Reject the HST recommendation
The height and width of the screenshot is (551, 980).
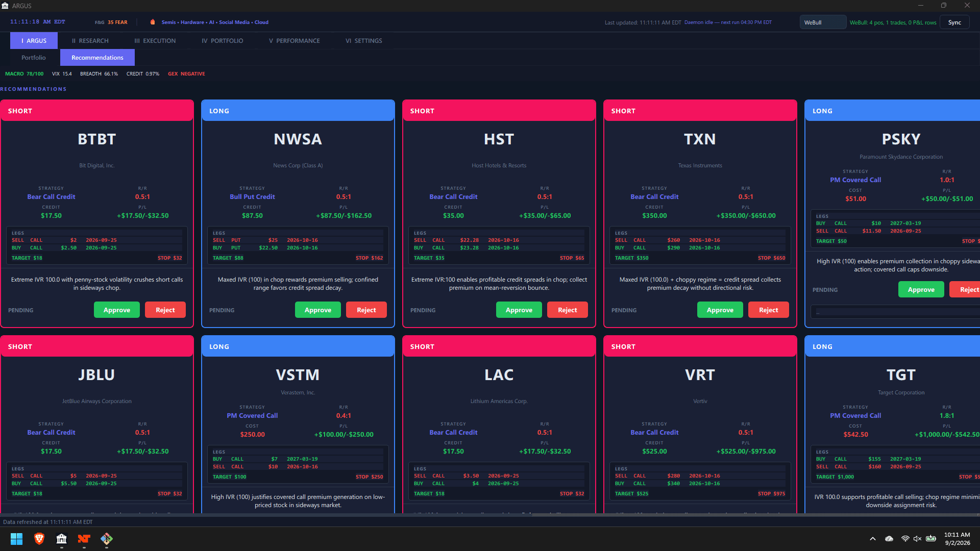click(568, 310)
